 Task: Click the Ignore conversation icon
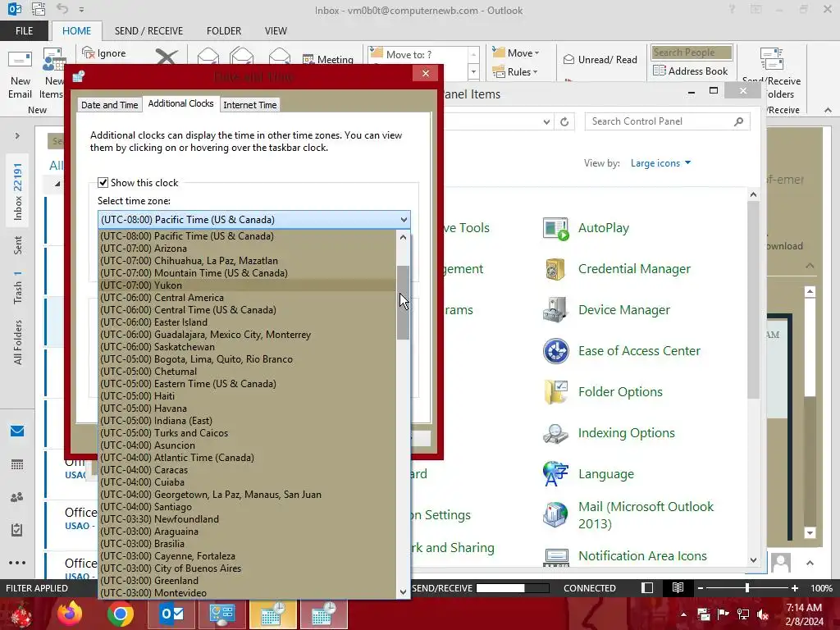pos(89,52)
